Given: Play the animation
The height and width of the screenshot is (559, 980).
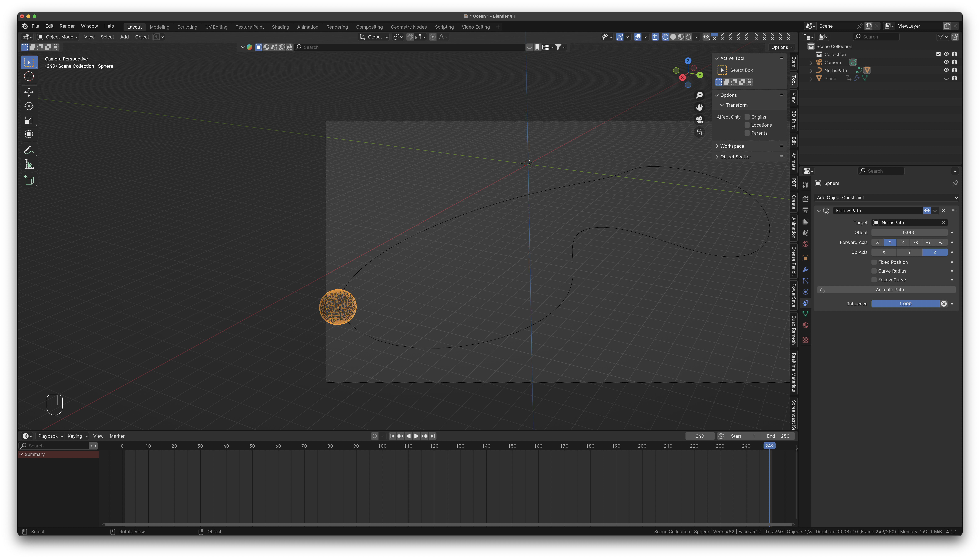Looking at the screenshot, I should (416, 436).
